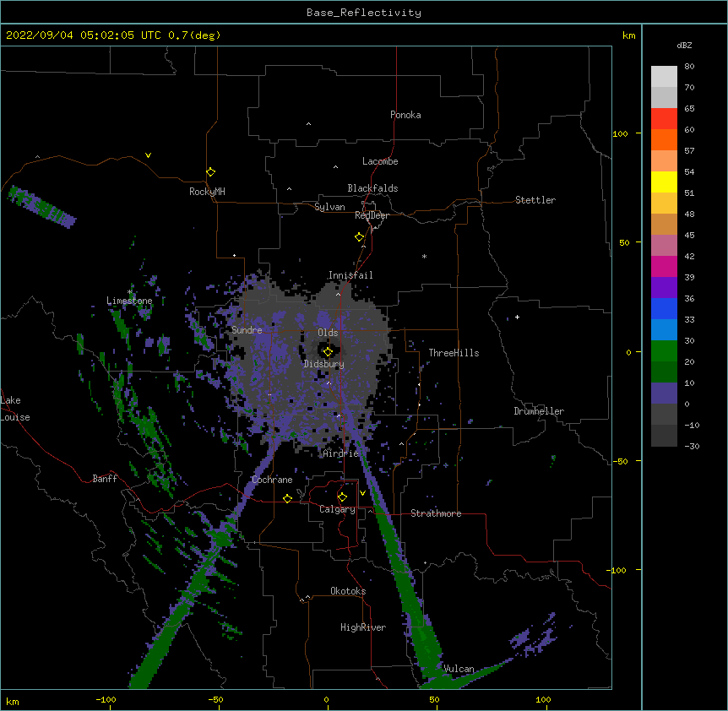Click the white asterisk marker east of Innisfail
Image resolution: width=728 pixels, height=711 pixels.
pos(424,256)
